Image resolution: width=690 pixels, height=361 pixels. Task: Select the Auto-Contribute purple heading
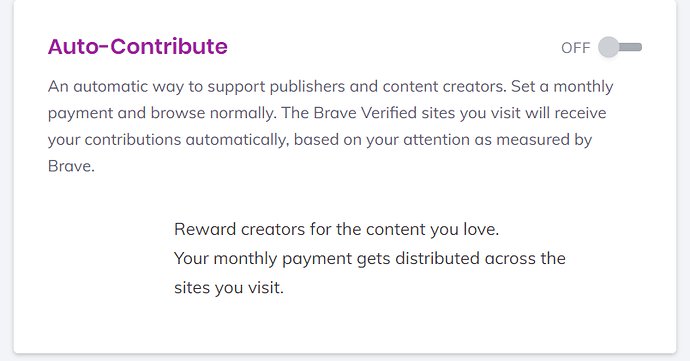coord(138,46)
